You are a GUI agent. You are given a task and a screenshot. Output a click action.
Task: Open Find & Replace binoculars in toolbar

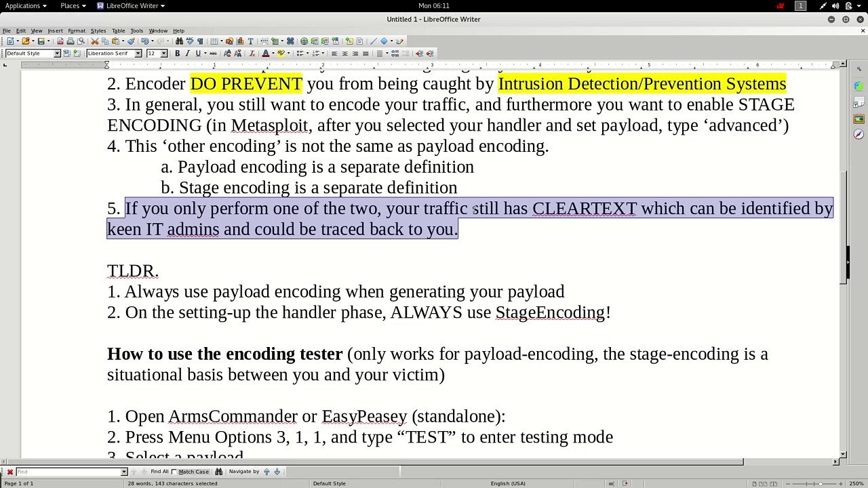[179, 41]
